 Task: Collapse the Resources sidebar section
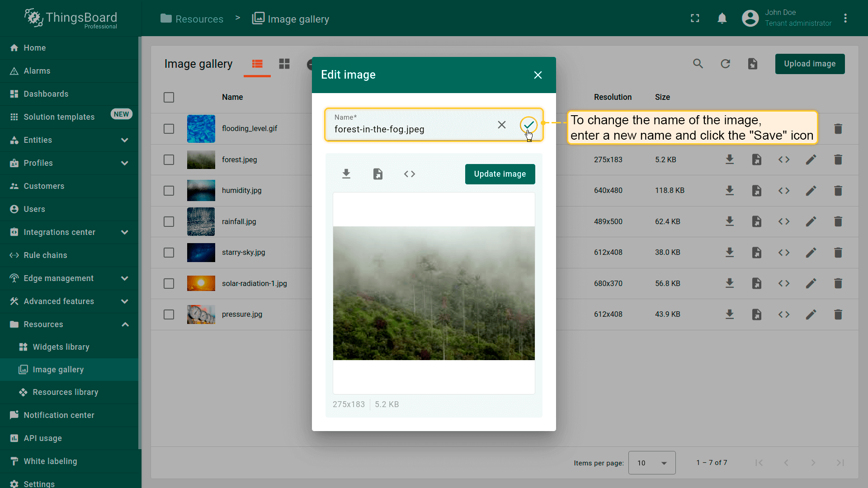(125, 324)
